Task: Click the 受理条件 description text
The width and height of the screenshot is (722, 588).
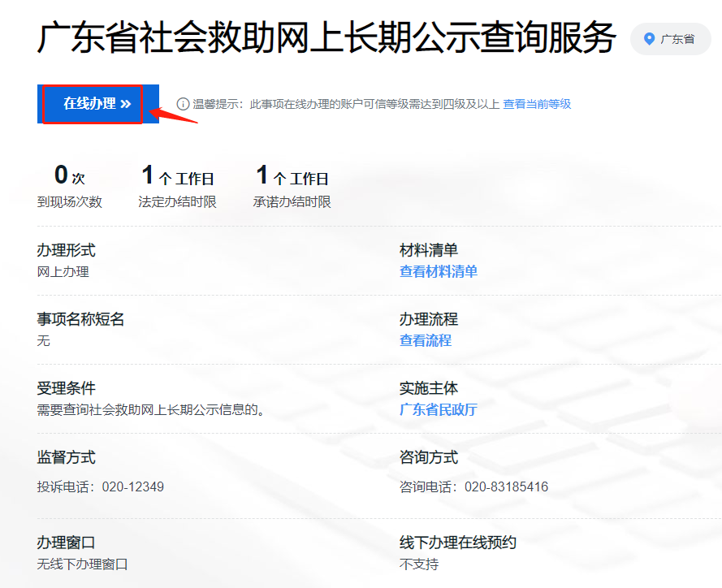Action: coord(151,410)
